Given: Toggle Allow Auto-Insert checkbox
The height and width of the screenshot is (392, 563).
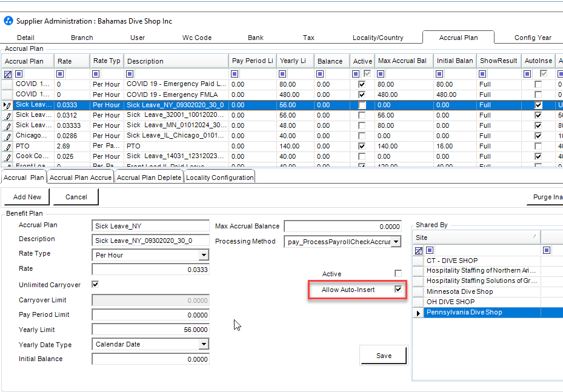Looking at the screenshot, I should (x=398, y=289).
